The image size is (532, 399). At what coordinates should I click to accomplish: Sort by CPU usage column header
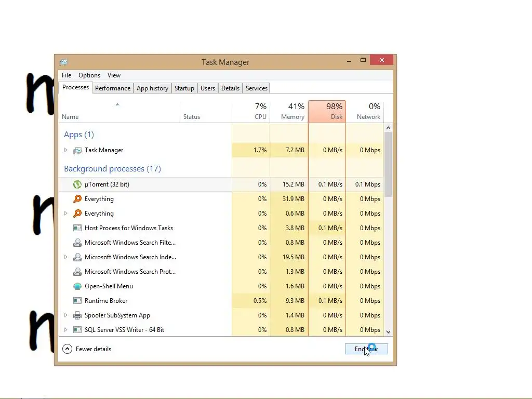pyautogui.click(x=251, y=112)
